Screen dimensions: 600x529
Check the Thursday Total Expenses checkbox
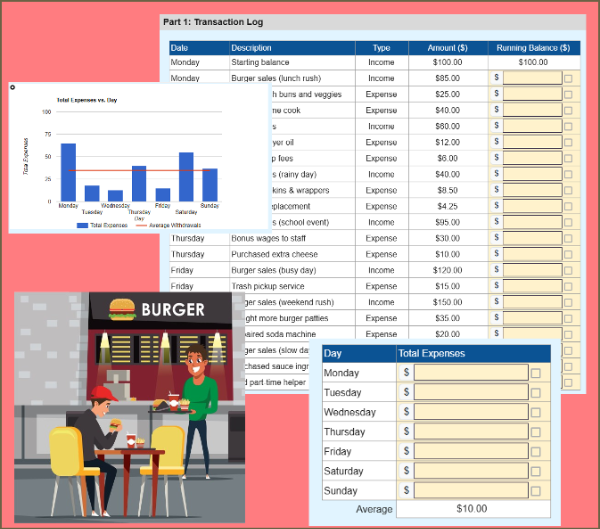pyautogui.click(x=536, y=432)
